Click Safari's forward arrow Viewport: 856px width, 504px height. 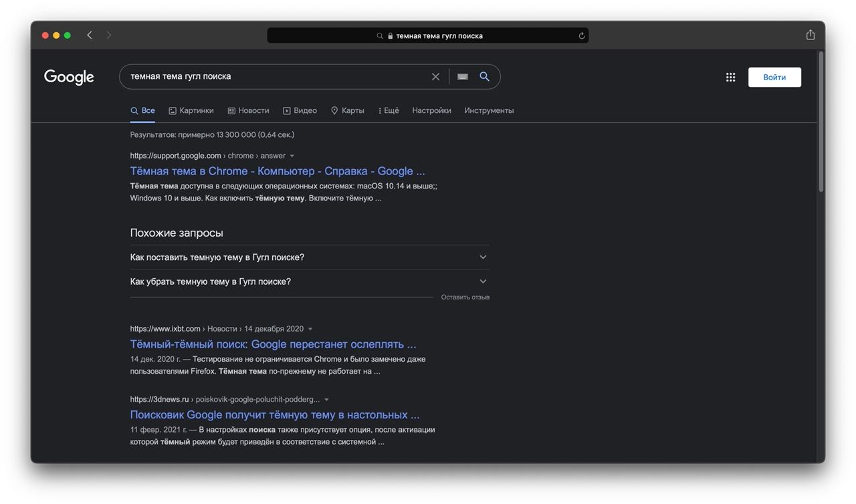pos(109,35)
